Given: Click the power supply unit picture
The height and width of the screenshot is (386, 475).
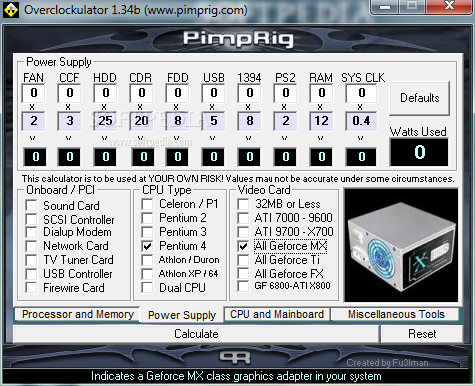Looking at the screenshot, I should [x=401, y=245].
